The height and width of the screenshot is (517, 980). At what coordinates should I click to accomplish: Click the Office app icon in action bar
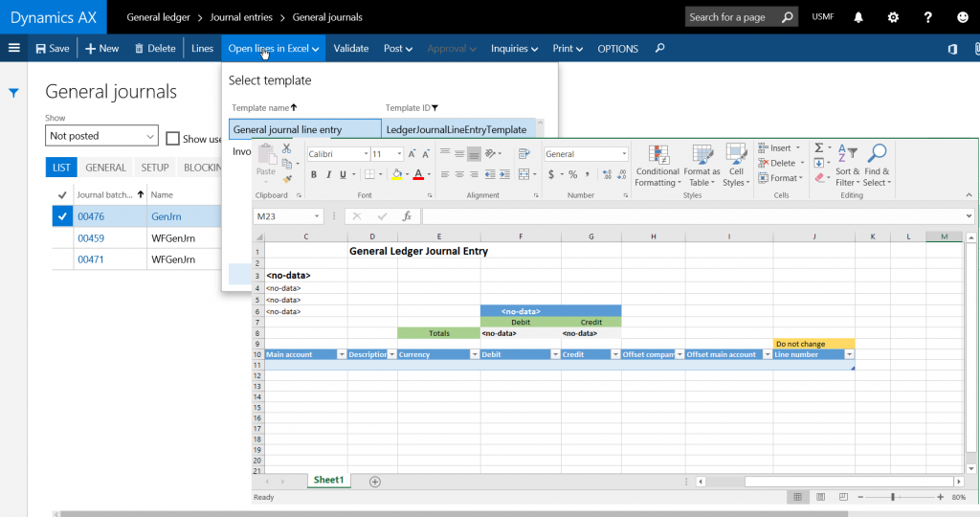952,49
